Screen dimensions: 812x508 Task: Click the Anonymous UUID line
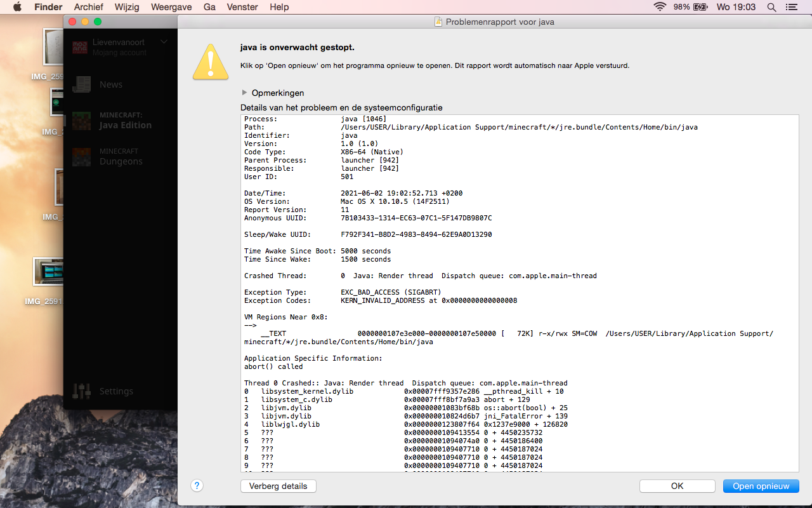pyautogui.click(x=368, y=218)
